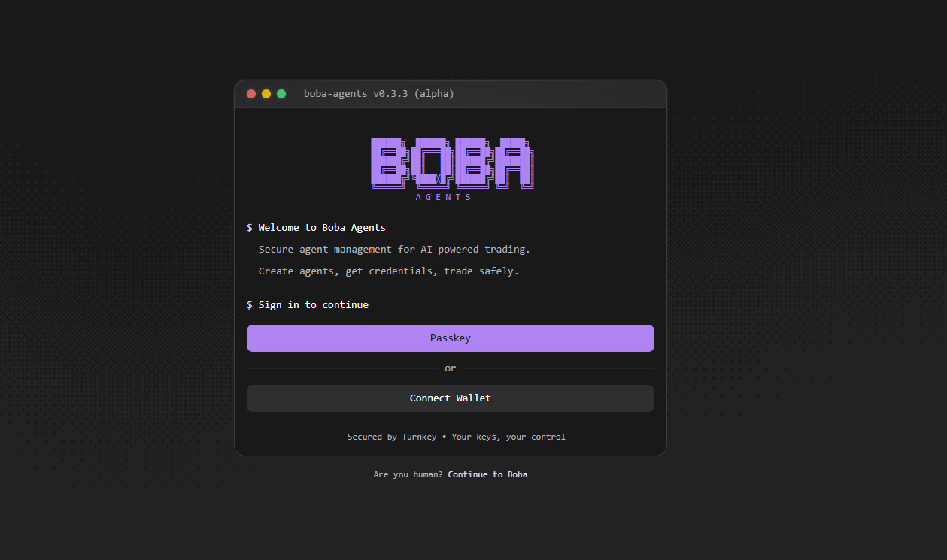Image resolution: width=947 pixels, height=560 pixels.
Task: Click the yellow window dot
Action: 266,94
